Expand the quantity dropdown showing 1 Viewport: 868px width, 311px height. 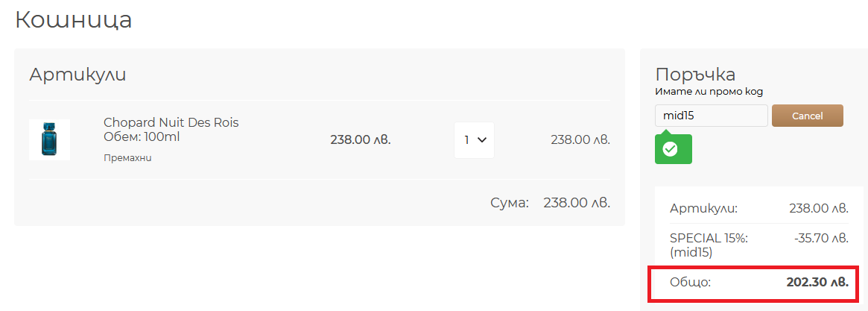click(x=475, y=140)
